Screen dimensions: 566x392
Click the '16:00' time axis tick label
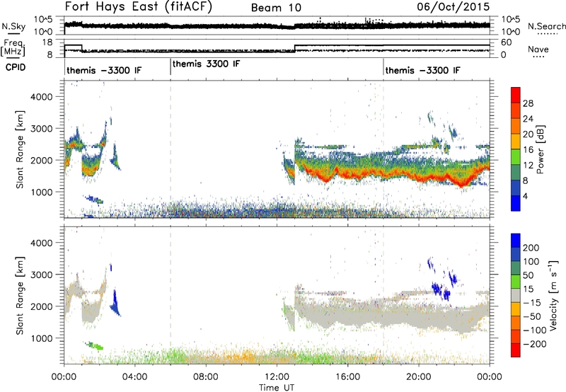347,377
